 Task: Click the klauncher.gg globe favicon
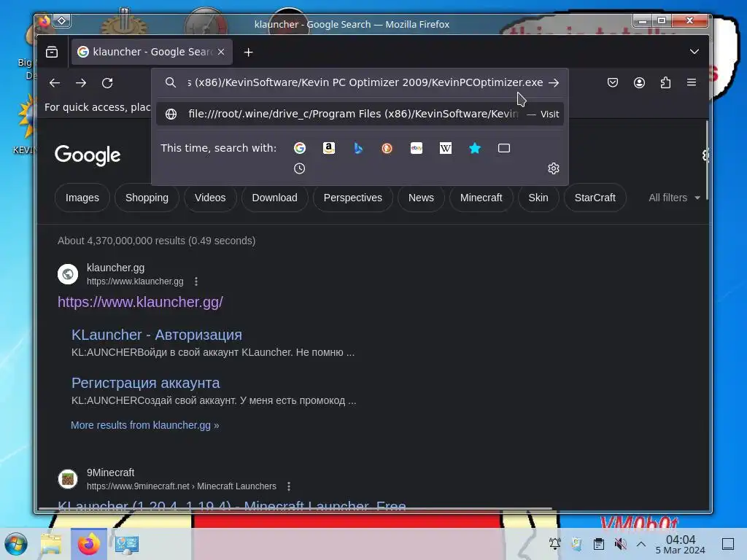(x=68, y=274)
